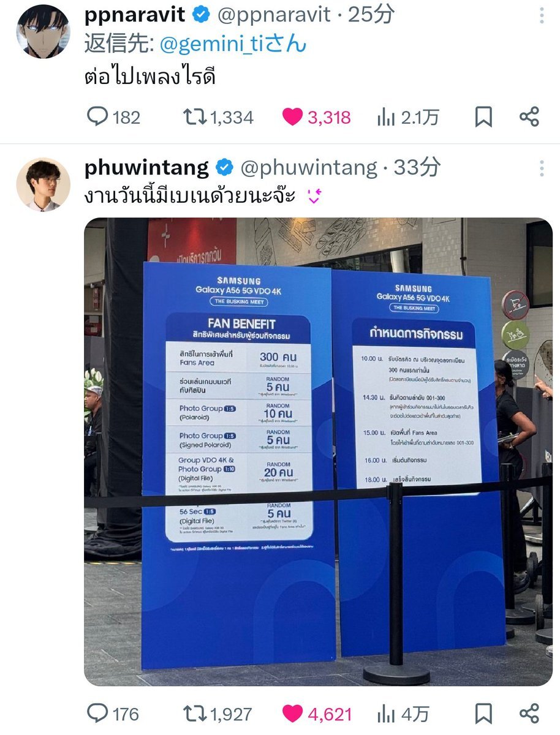560x735 pixels.
Task: Open the @gemini_ti reply mention link
Action: 233,44
